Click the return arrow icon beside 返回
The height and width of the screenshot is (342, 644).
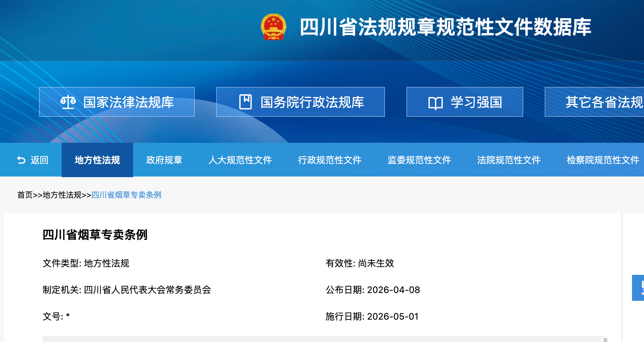pyautogui.click(x=21, y=160)
